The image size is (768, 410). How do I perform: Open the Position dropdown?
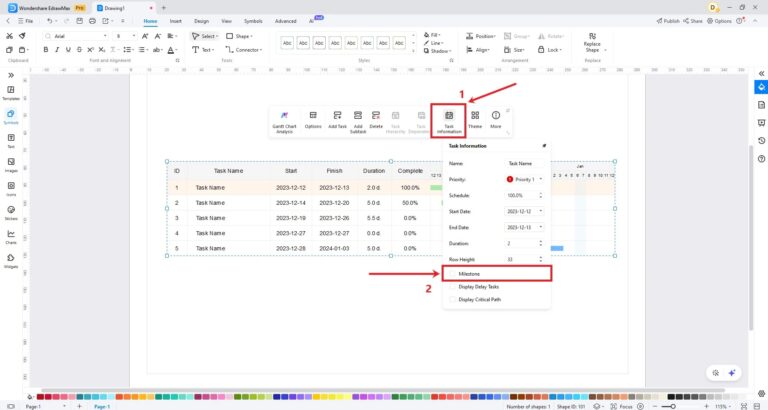point(480,36)
